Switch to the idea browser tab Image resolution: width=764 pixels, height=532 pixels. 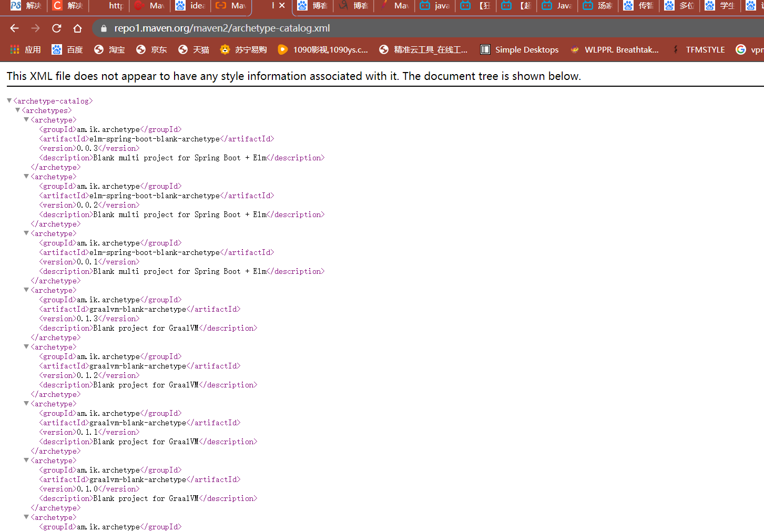tap(191, 6)
